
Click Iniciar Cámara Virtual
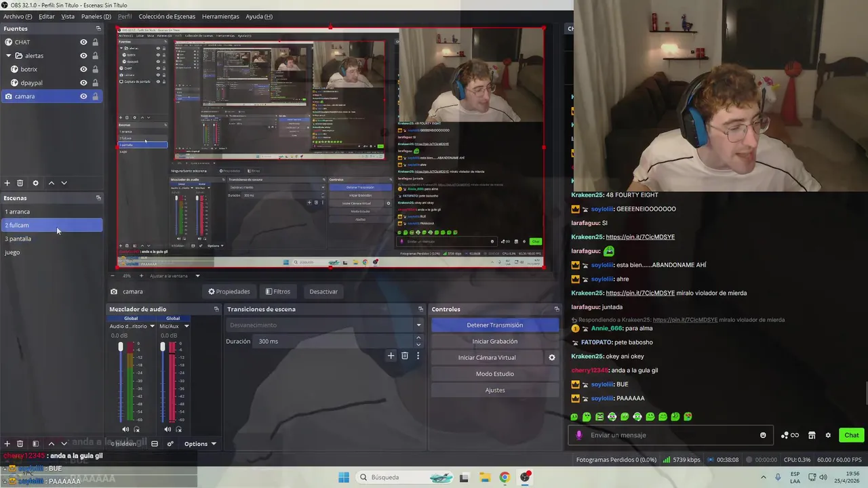[487, 357]
